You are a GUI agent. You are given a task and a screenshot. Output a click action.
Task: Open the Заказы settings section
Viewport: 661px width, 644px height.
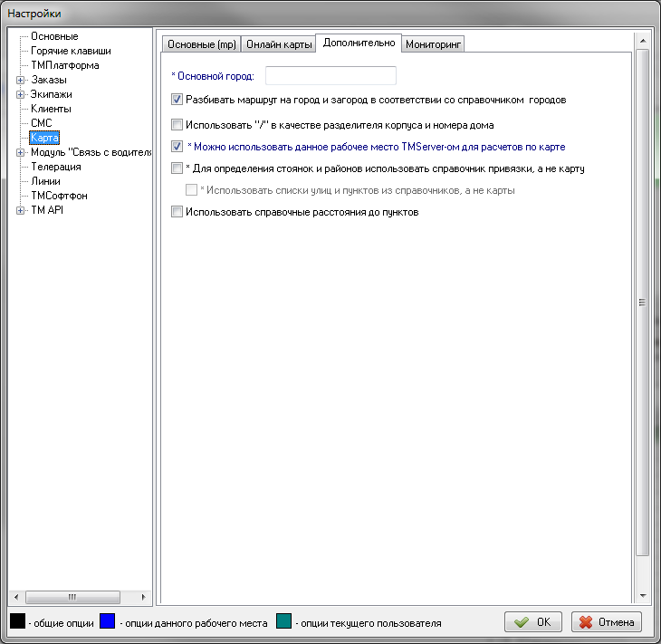tap(49, 80)
